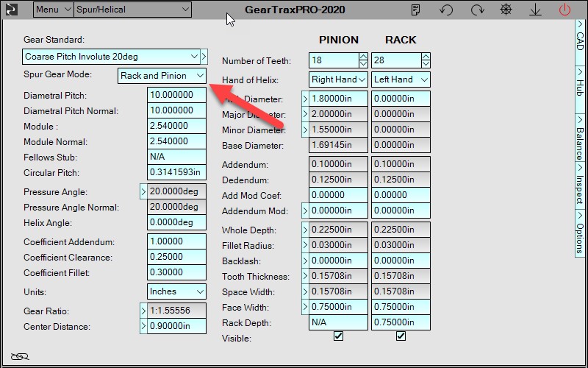588x368 pixels.
Task: Expand arrow beside Fillet Radius field
Action: (305, 245)
